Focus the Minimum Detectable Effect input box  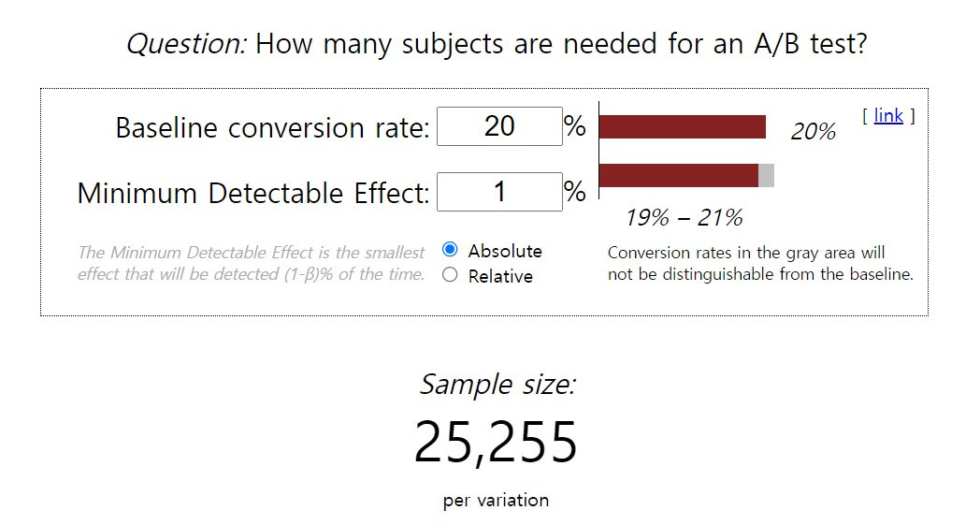click(499, 192)
